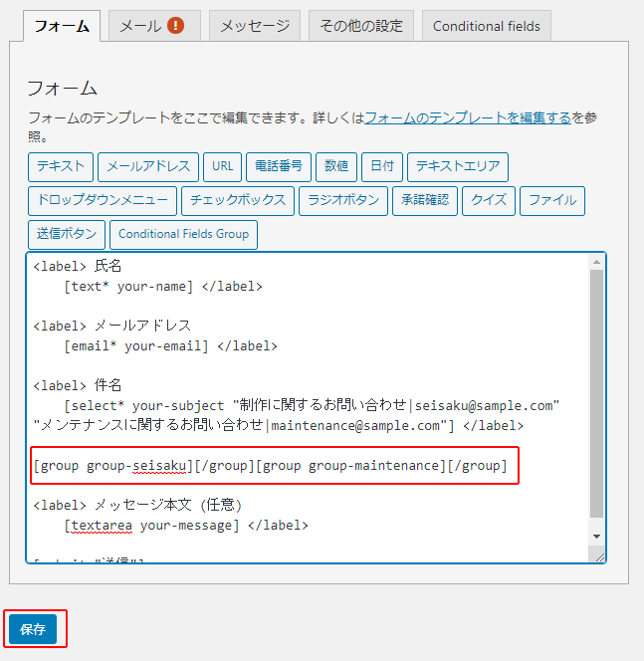Switch to the メッセージ tab
Viewport: 644px width, 661px height.
[x=255, y=26]
